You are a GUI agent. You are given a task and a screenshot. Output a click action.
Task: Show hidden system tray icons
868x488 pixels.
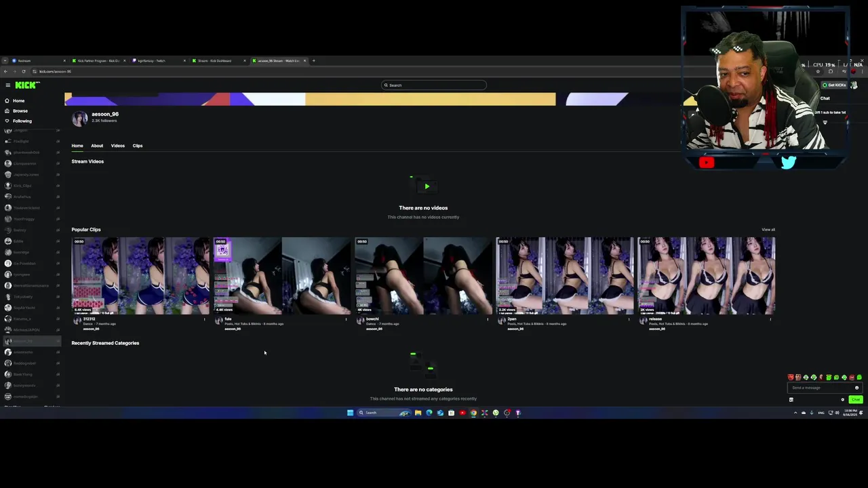click(x=795, y=413)
